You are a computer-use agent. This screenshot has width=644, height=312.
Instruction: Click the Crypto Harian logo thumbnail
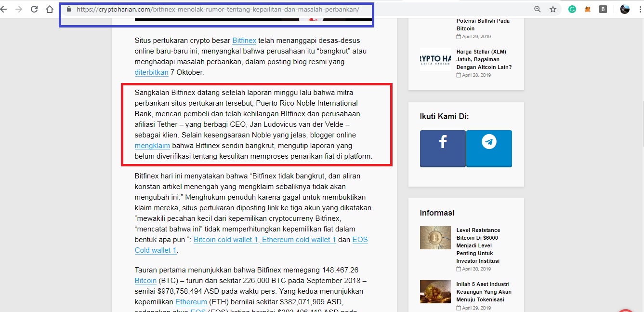pos(435,59)
